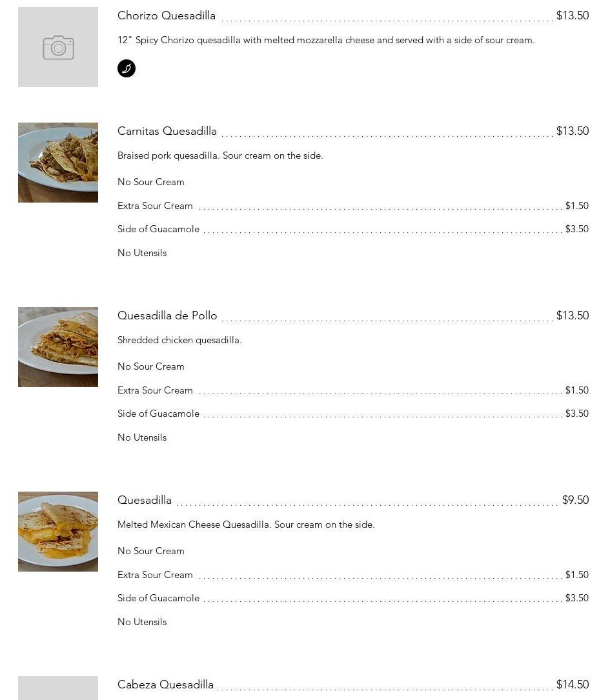The width and height of the screenshot is (610, 700).
Task: Add Extra Sour Cream to Carnitas Quesadilla
Action: (x=155, y=206)
